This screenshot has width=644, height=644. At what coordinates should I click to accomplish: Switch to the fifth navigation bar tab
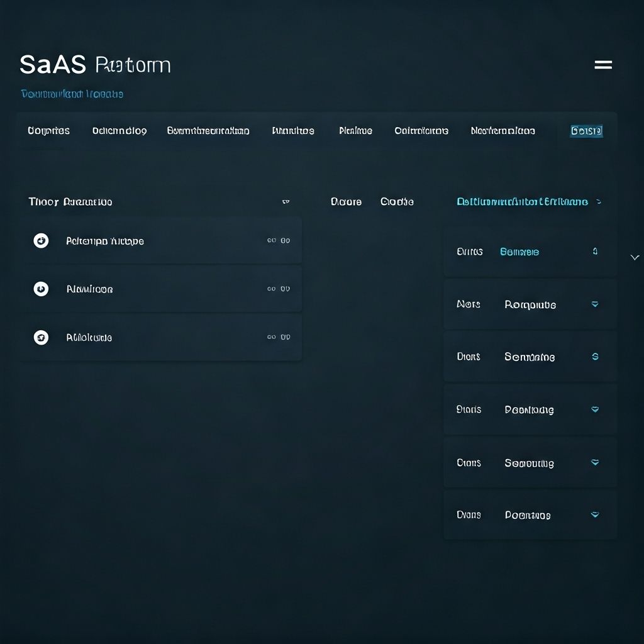coord(355,131)
